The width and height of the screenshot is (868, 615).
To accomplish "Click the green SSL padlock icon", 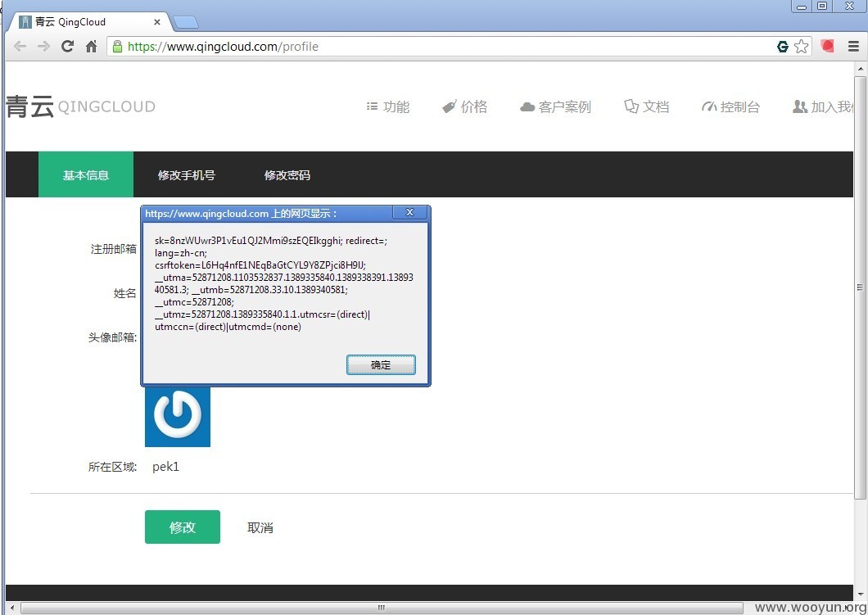I will point(117,47).
